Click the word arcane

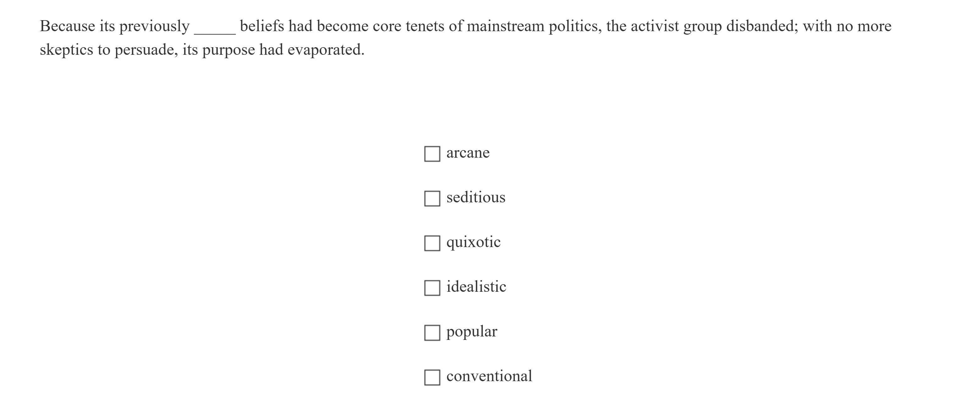click(468, 153)
